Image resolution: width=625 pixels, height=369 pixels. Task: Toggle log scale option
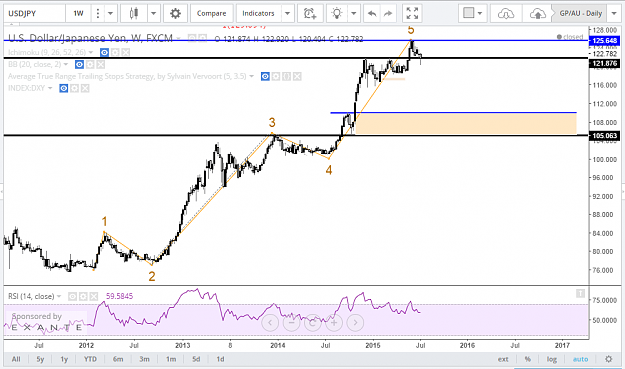tap(552, 359)
